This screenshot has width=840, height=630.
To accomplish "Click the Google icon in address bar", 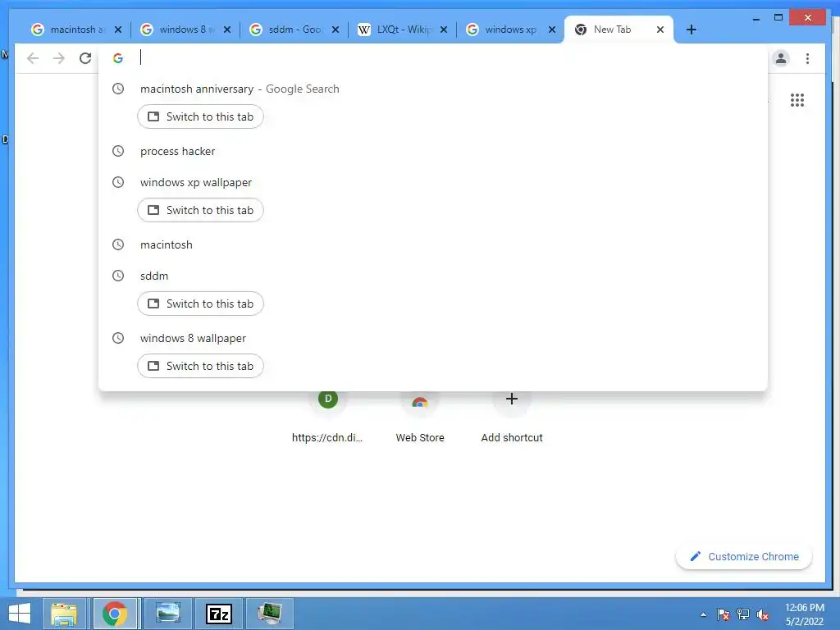I will click(118, 58).
